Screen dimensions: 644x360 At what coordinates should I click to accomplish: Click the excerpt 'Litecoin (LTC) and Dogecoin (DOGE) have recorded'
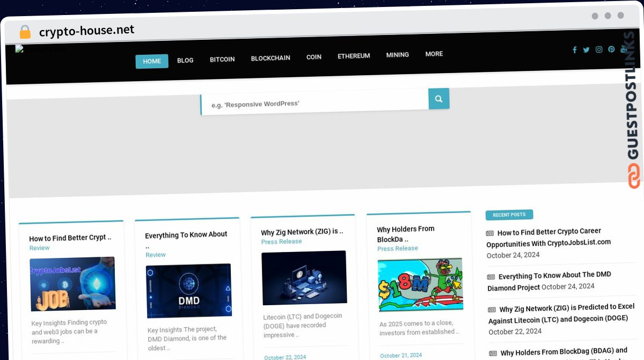point(303,325)
